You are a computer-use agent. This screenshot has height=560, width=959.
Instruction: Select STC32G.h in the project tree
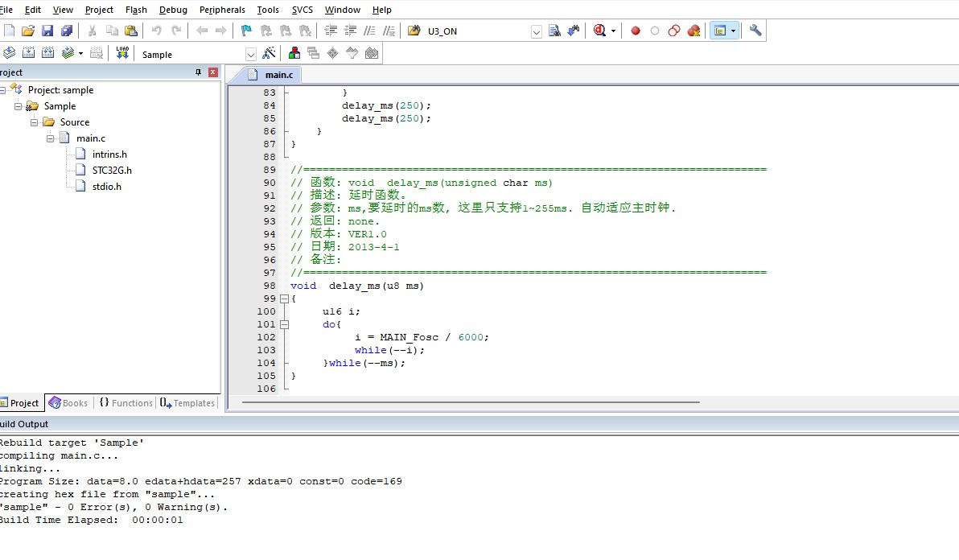112,171
